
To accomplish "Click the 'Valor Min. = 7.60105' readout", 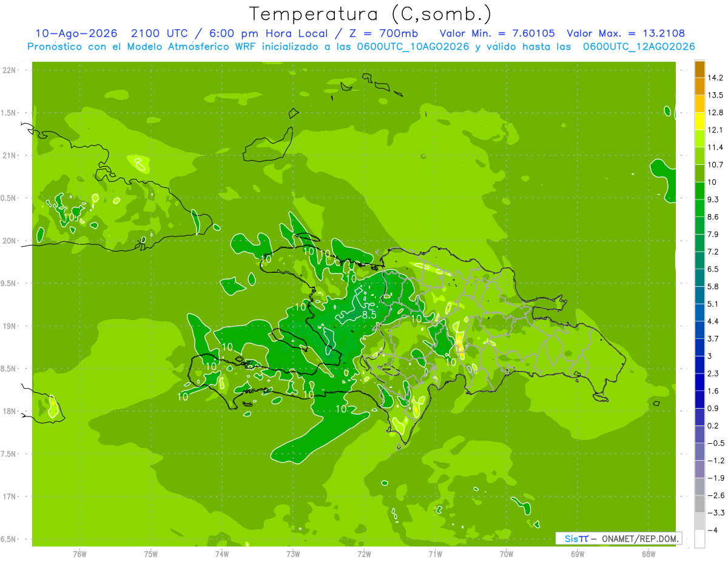I will point(496,33).
